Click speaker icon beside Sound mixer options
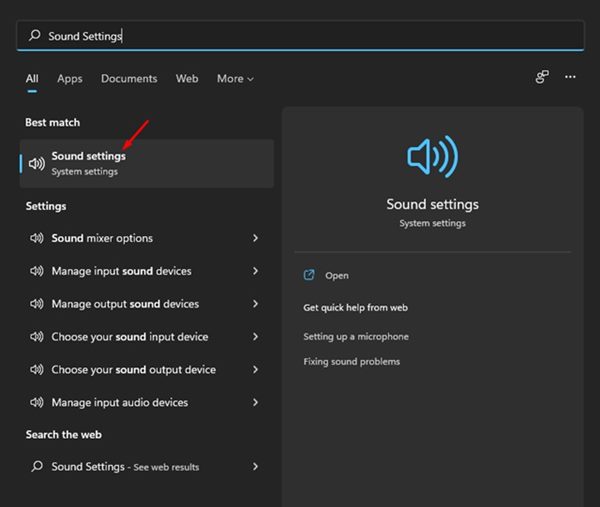Viewport: 600px width, 507px height. 37,239
